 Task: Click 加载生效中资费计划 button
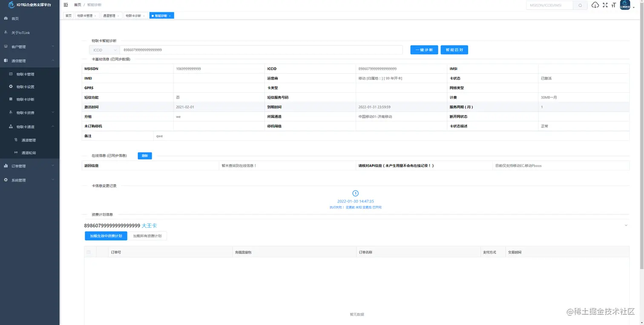[x=106, y=236]
